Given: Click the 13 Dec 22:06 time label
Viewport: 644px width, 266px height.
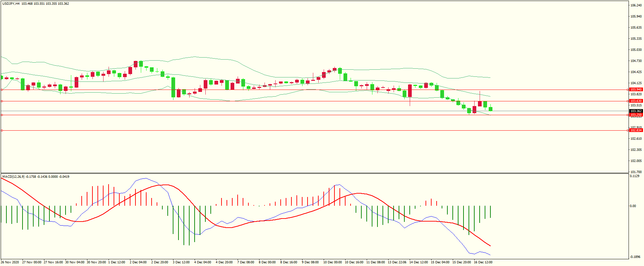Looking at the screenshot, I should click(x=397, y=262).
